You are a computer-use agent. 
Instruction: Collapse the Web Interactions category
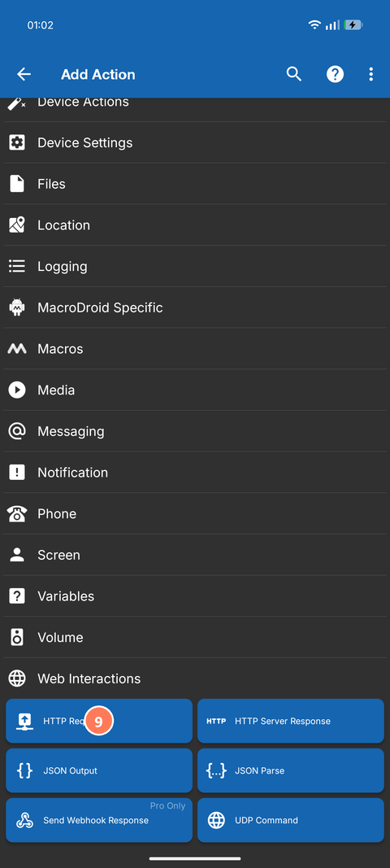(195, 678)
